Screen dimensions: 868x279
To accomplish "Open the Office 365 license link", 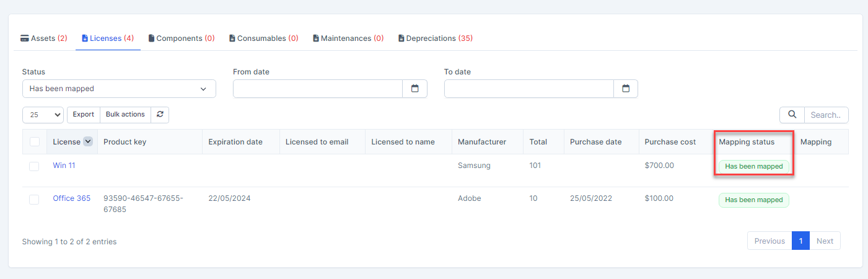I will [71, 198].
